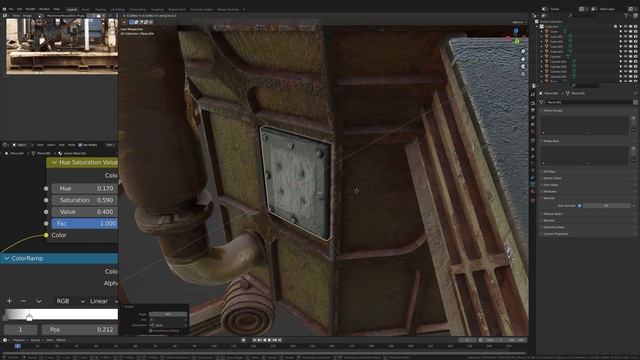Expand the Custom Properties panel

555,234
